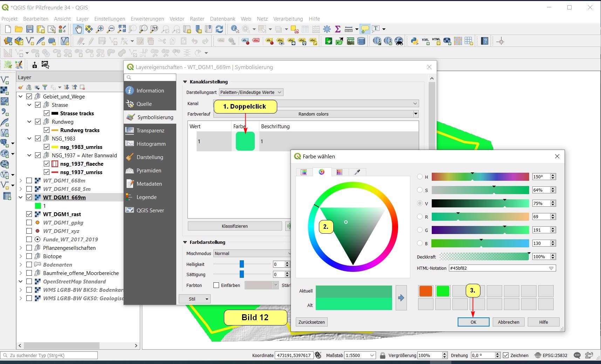Uncheck the WT_DGM1_rast layer checkbox
Image resolution: width=601 pixels, height=364 pixels.
click(x=29, y=214)
